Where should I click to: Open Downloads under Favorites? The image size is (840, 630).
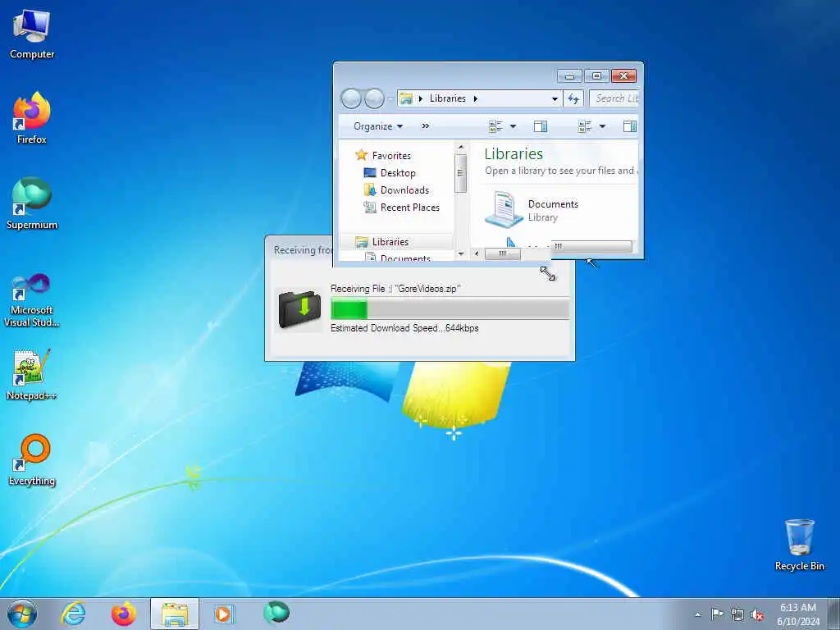pyautogui.click(x=404, y=190)
